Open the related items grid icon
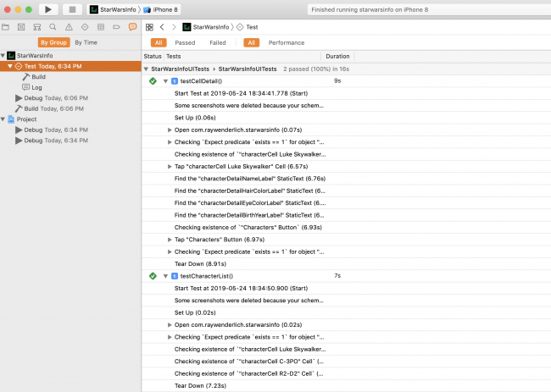This screenshot has width=551, height=392. [x=149, y=27]
